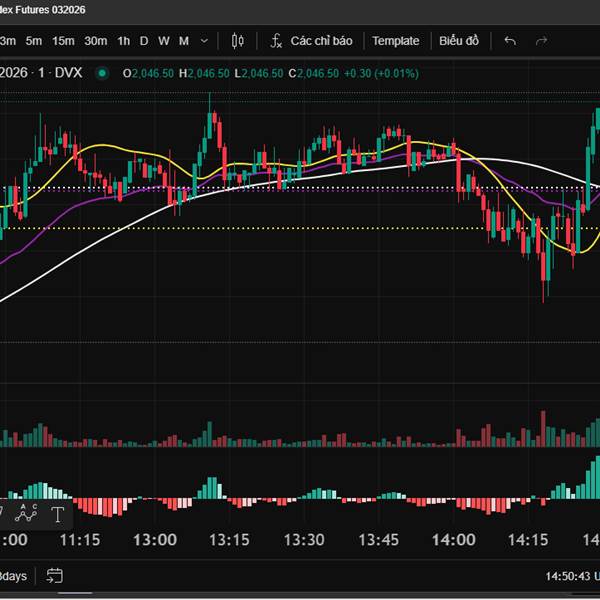Viewport: 600px width, 600px height.
Task: Select the Text drawing tool
Action: click(57, 514)
